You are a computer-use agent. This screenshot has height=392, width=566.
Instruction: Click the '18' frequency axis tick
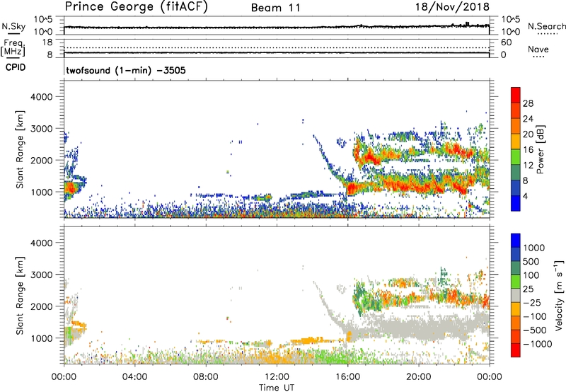click(47, 42)
